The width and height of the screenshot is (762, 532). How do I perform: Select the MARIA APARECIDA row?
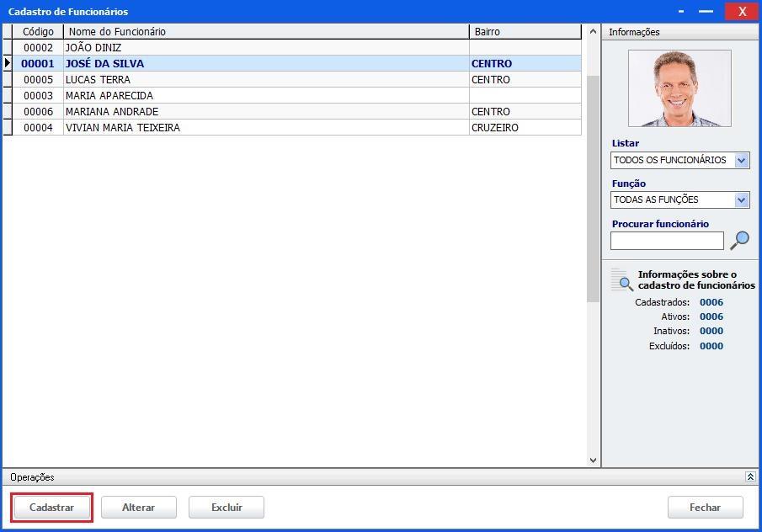pos(292,96)
